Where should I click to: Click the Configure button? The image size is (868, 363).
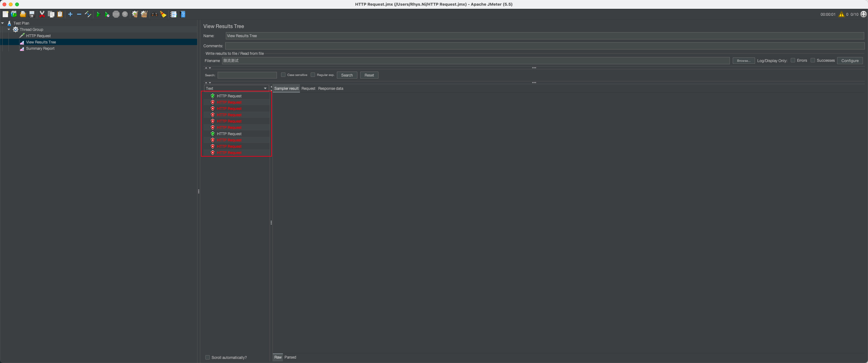(x=849, y=60)
